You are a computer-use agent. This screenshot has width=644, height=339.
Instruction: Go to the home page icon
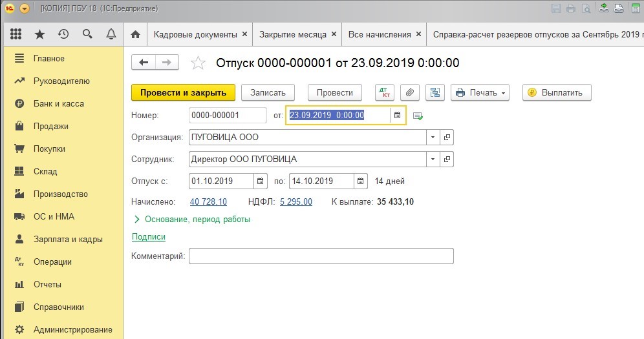135,34
